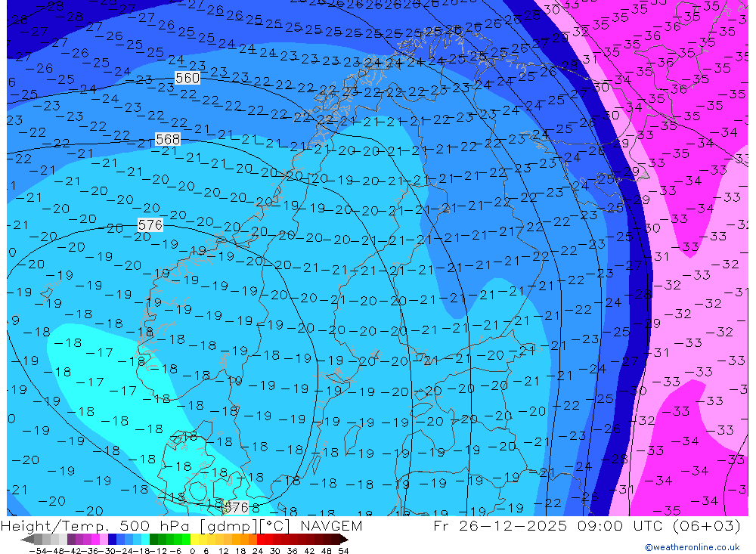756x554 pixels.
Task: Click the gray left arrow of legend
Action: click(x=27, y=539)
